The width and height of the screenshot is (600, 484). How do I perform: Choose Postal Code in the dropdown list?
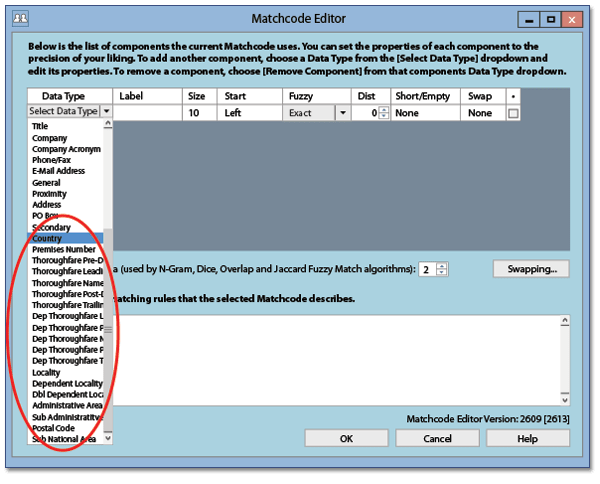54,428
